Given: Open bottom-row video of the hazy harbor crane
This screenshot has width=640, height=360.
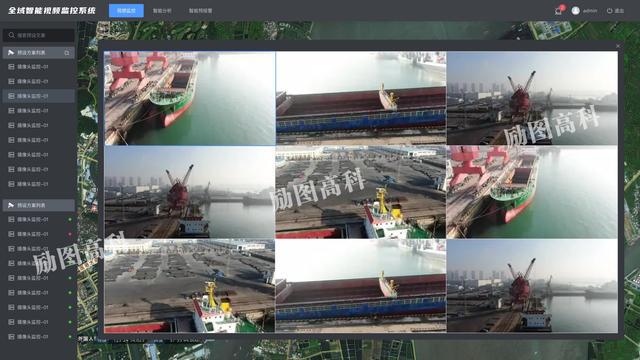Looking at the screenshot, I should tap(532, 286).
